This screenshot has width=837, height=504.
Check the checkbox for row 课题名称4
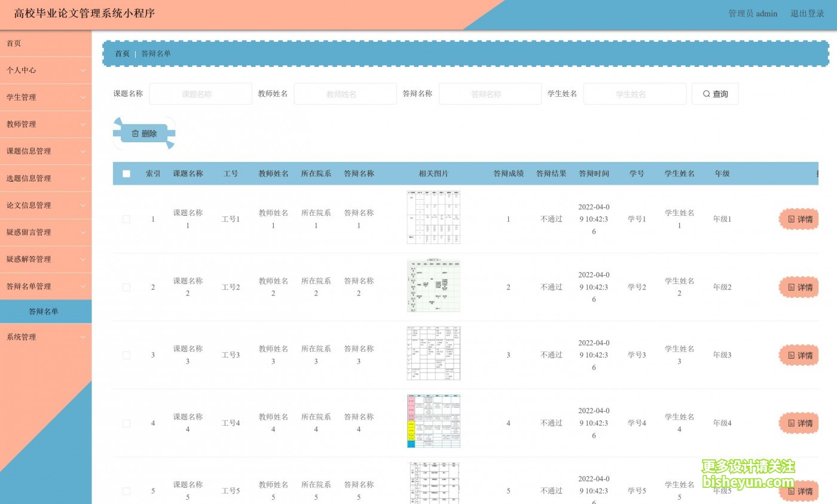pyautogui.click(x=126, y=423)
